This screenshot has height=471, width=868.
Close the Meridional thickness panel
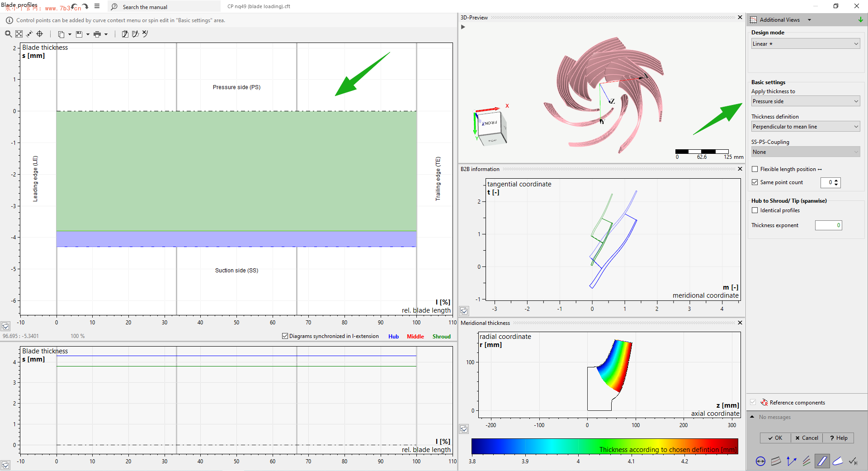740,323
